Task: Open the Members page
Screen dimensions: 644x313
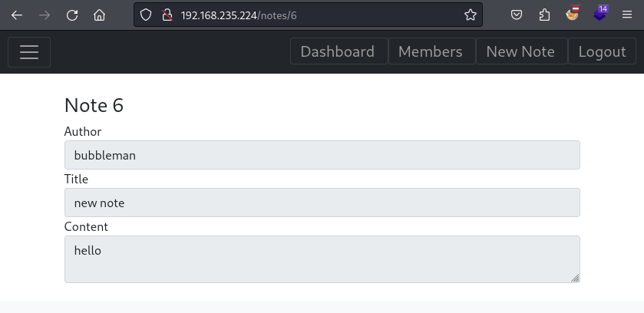Action: pyautogui.click(x=431, y=51)
